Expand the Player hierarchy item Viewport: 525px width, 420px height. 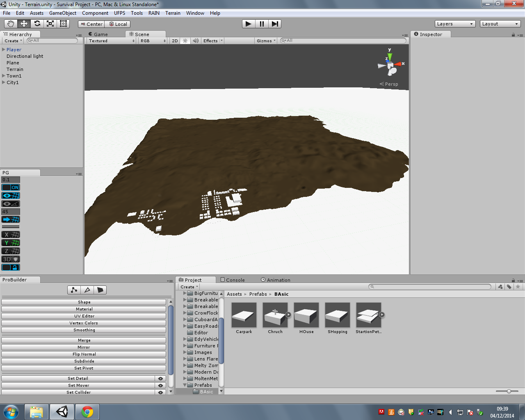click(x=4, y=50)
